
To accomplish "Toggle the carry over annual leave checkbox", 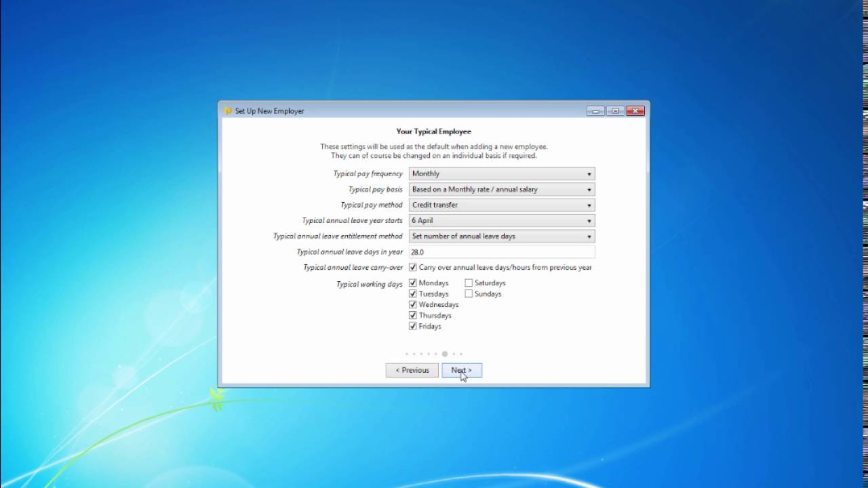I will coord(413,267).
